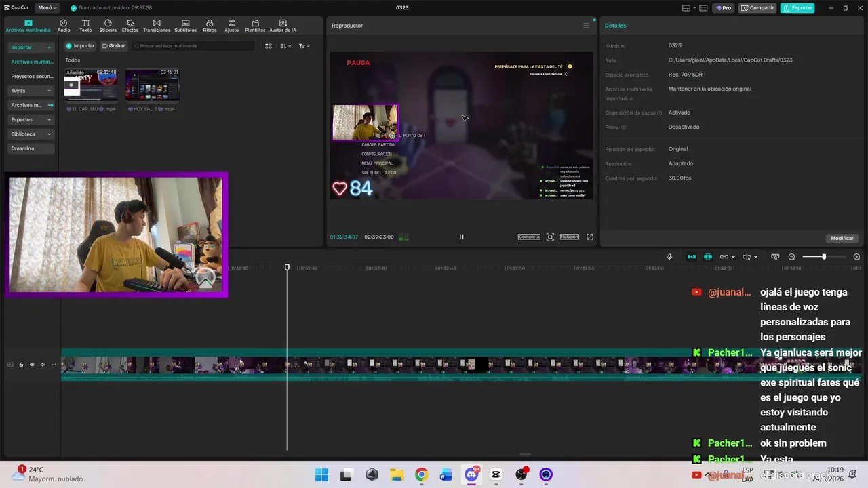868x488 pixels.
Task: Click the Exportar button
Action: click(797, 8)
